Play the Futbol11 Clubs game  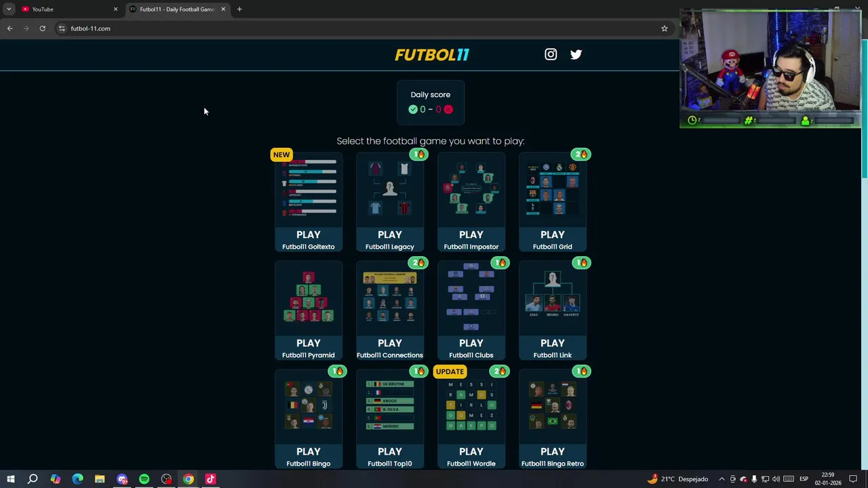click(471, 348)
